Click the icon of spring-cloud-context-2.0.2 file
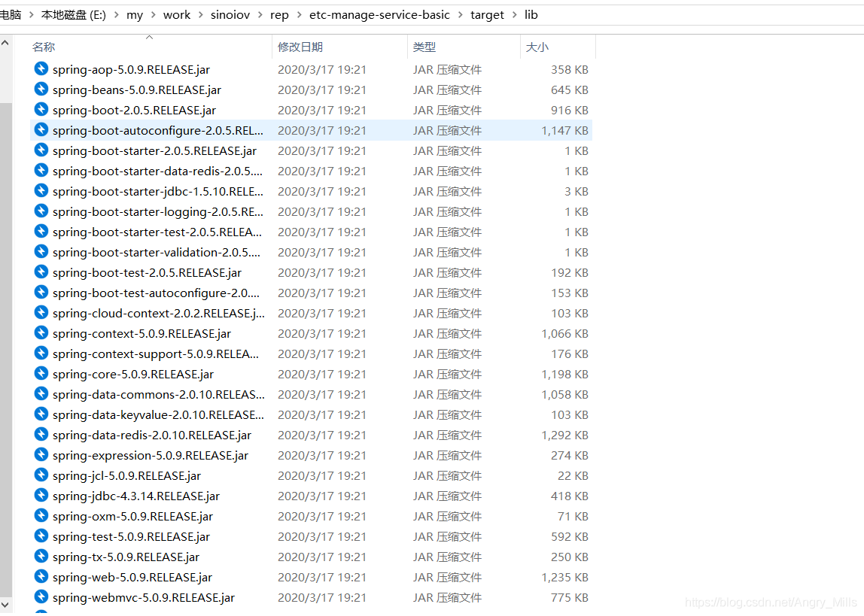This screenshot has height=616, width=864. (x=41, y=312)
